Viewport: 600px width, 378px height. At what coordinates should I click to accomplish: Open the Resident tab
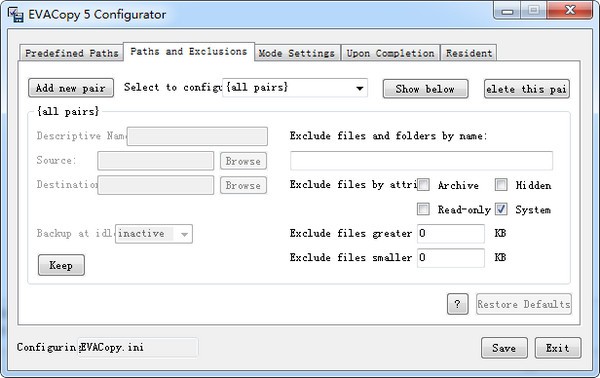[469, 53]
